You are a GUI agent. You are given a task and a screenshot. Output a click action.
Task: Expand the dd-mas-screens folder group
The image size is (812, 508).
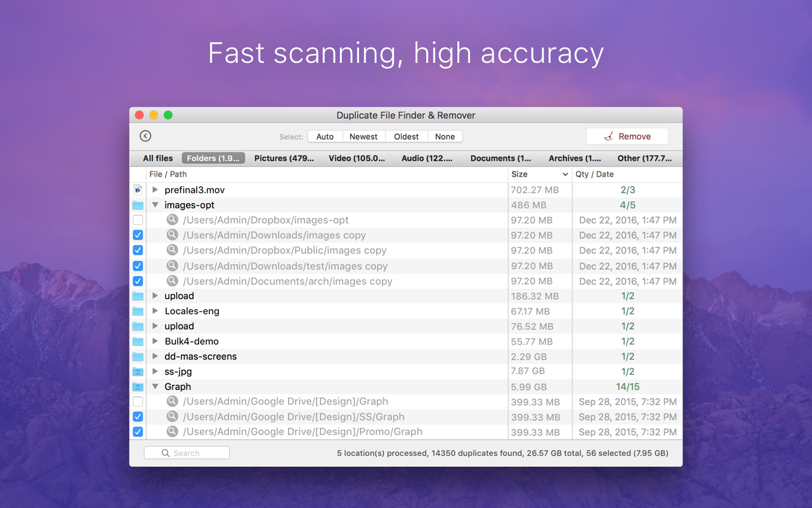(155, 356)
